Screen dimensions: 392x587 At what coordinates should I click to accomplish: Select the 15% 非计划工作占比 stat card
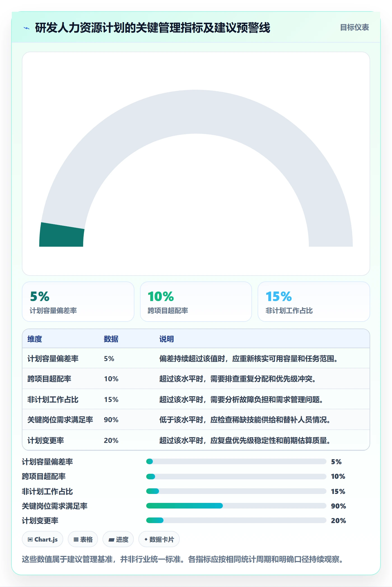[x=314, y=302]
